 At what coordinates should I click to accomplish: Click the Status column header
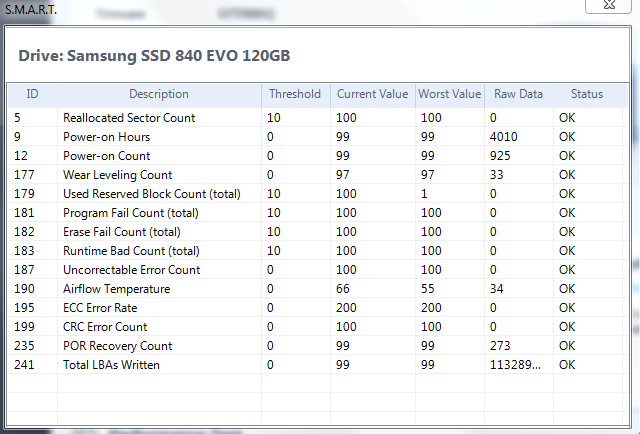(x=587, y=95)
